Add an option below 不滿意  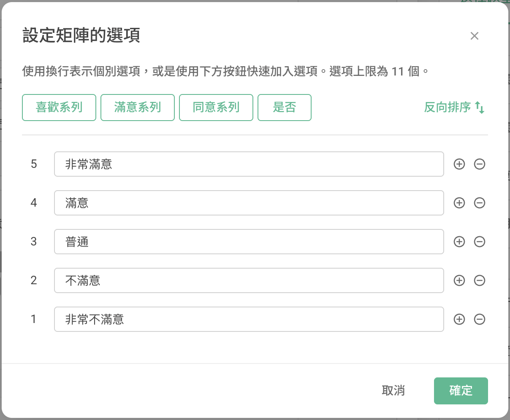coord(459,280)
